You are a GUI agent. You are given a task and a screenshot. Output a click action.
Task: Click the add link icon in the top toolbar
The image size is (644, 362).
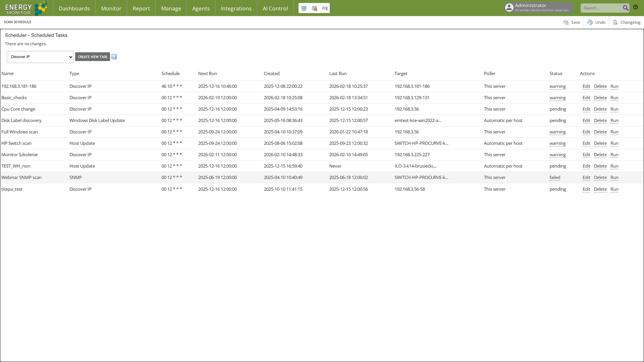tap(325, 8)
